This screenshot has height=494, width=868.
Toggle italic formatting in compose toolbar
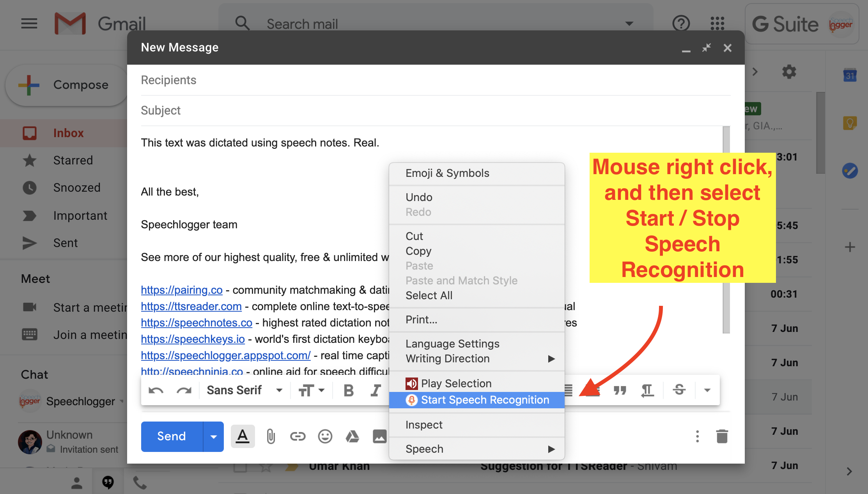coord(376,390)
